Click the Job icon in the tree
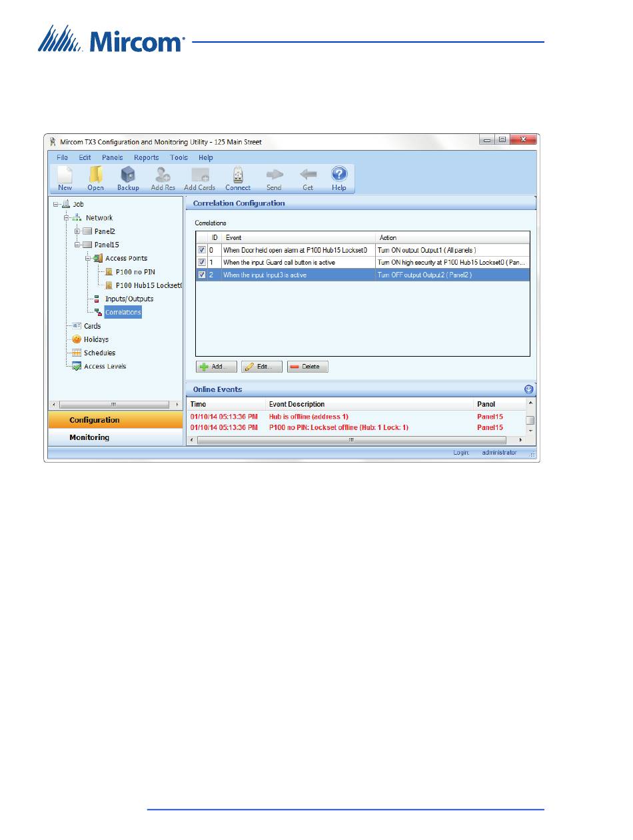The height and width of the screenshot is (840, 633). tap(67, 204)
